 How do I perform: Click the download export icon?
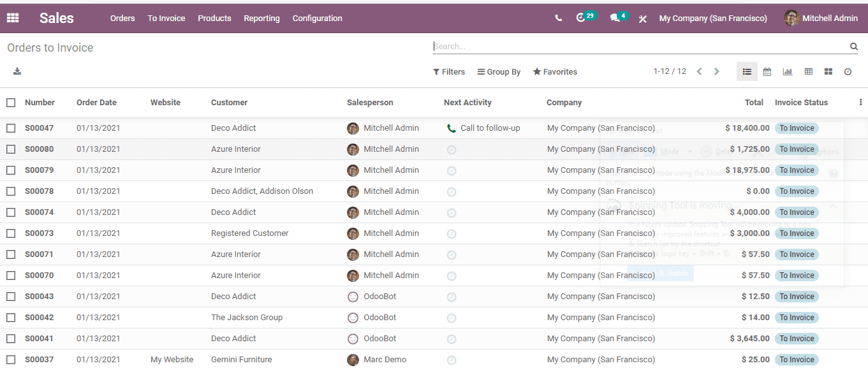[x=17, y=71]
